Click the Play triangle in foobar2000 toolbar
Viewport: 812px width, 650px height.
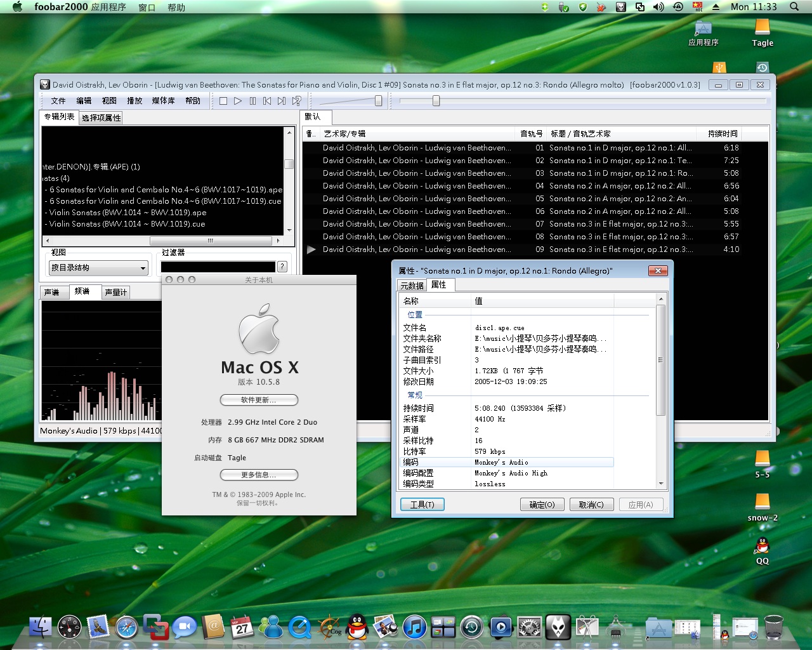tap(238, 101)
